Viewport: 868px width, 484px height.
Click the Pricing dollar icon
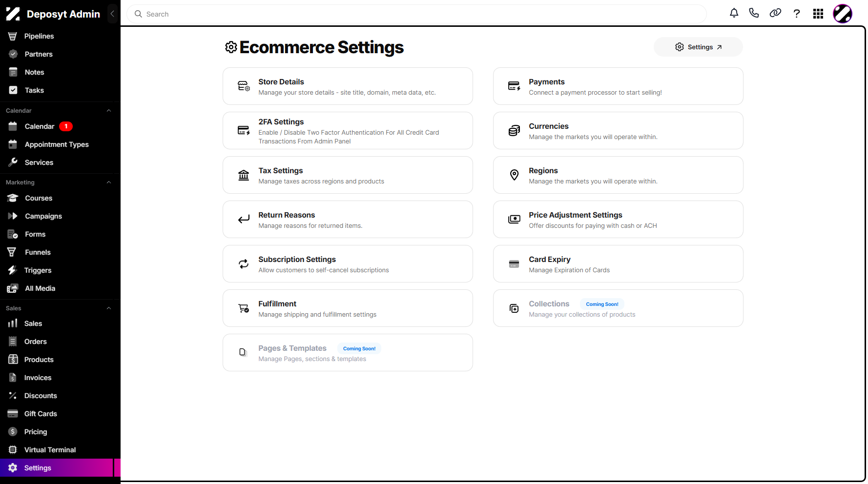pyautogui.click(x=13, y=432)
